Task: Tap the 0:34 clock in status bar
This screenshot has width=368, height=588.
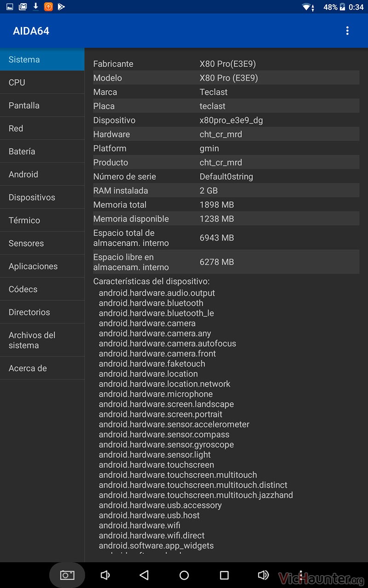Action: point(356,7)
